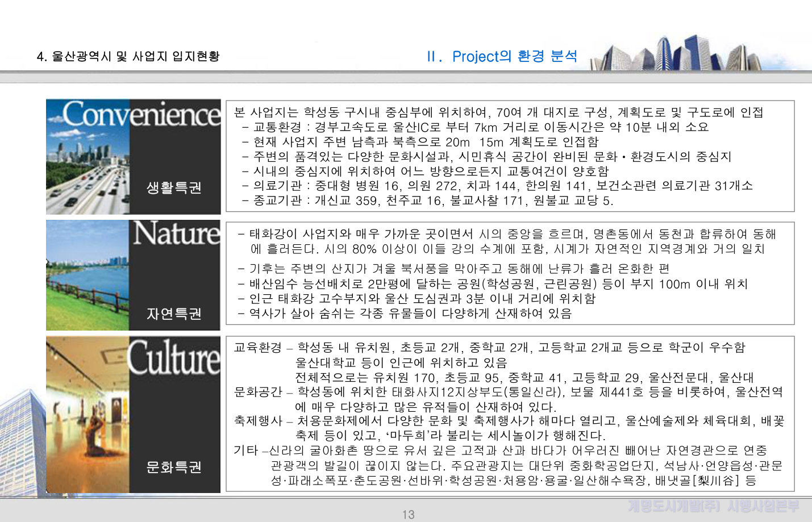Viewport: 812px width, 522px height.
Task: Click line '기타 –신라의 굴아화촌 땅으로'
Action: pyautogui.click(x=501, y=450)
